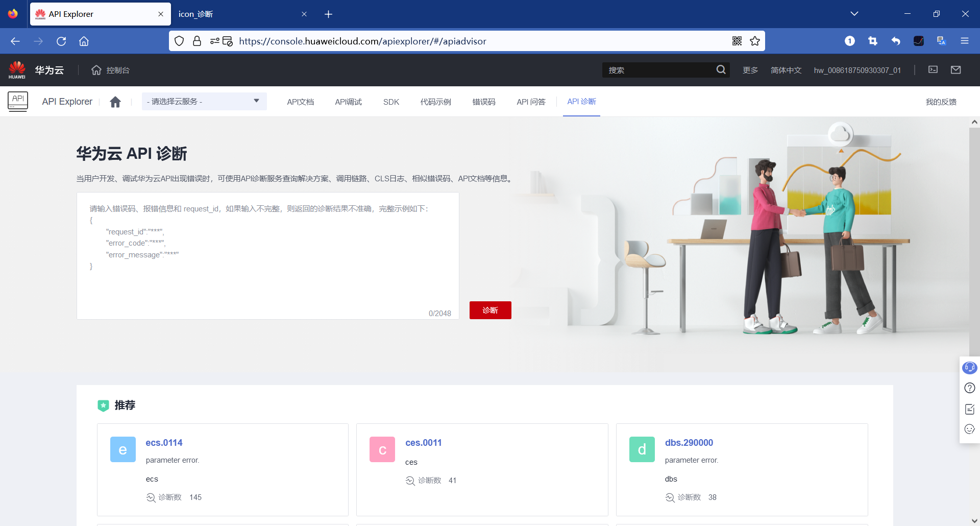Open the mail envelope icon top right

click(x=956, y=69)
